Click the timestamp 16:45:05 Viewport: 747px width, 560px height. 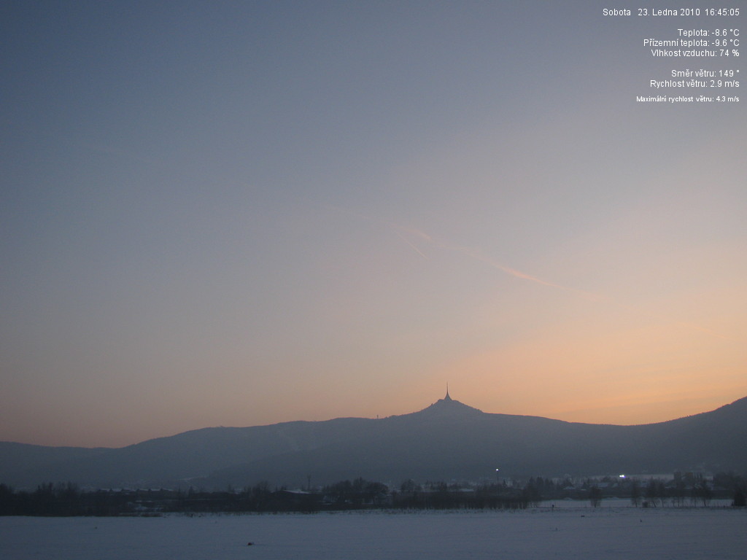pos(721,12)
